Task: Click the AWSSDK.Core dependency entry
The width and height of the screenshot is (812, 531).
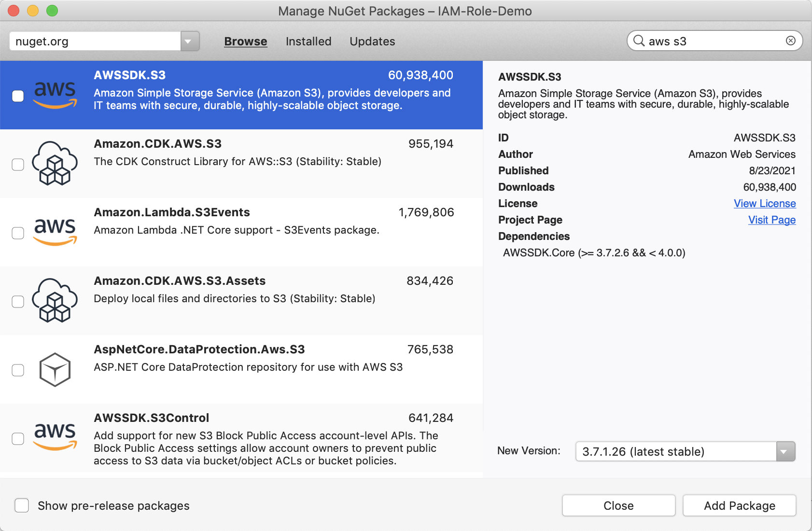Action: pos(594,253)
